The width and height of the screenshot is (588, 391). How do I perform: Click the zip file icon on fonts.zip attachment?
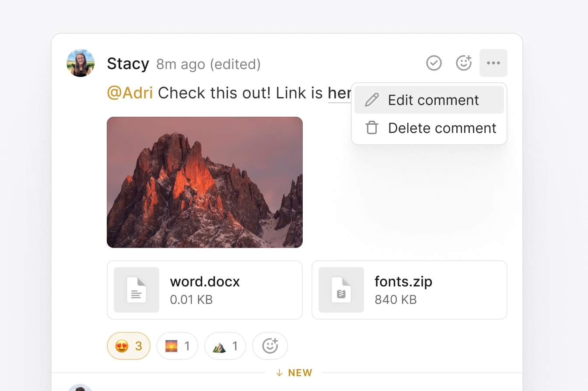pos(341,290)
